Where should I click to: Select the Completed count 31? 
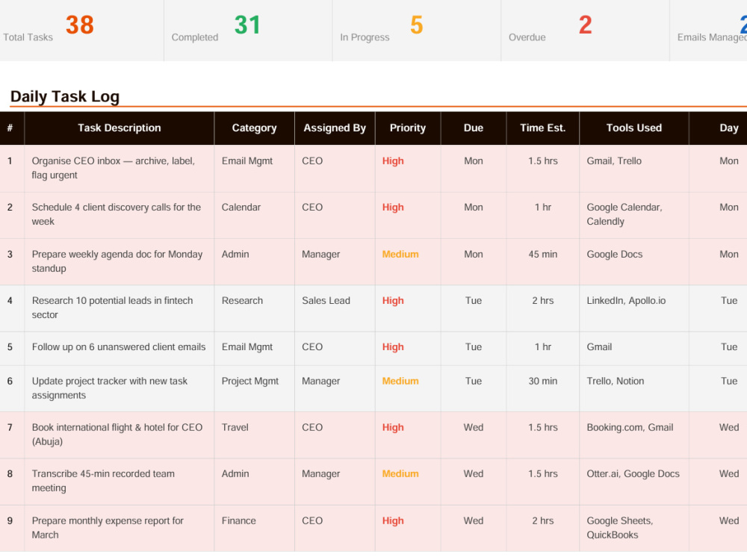247,25
